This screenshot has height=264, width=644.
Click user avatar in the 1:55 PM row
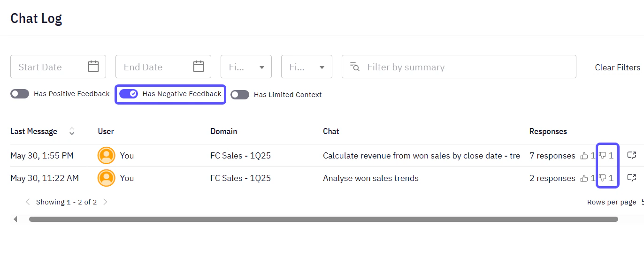pos(107,155)
